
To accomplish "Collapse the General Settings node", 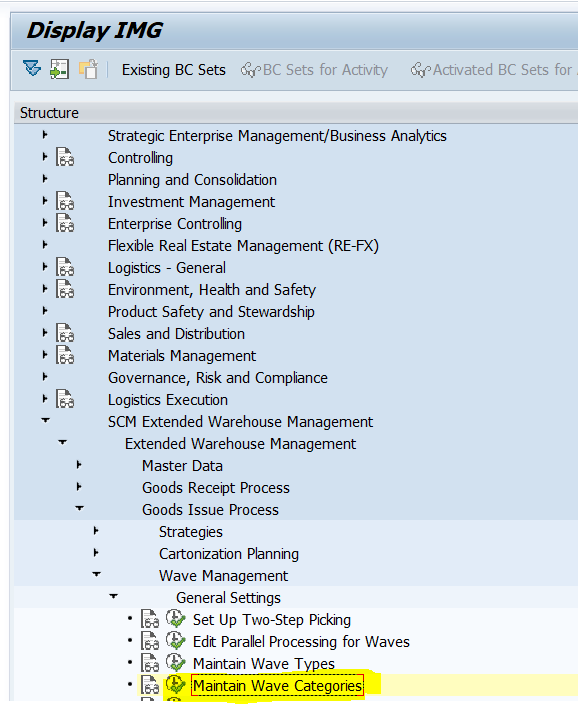I will [114, 596].
